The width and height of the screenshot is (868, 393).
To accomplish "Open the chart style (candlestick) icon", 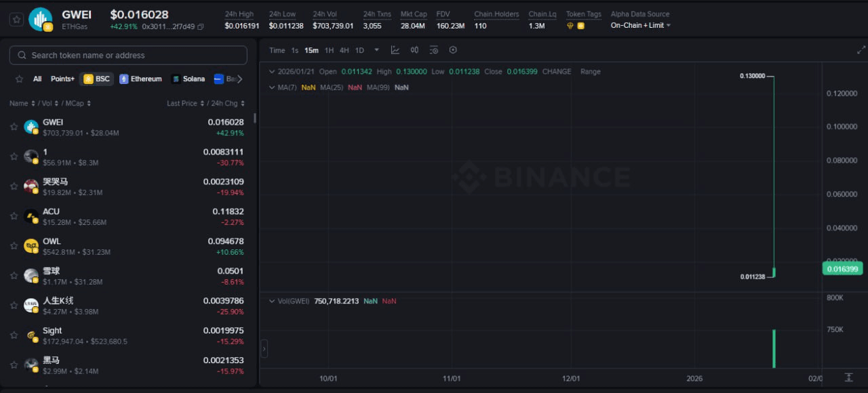I will click(395, 49).
